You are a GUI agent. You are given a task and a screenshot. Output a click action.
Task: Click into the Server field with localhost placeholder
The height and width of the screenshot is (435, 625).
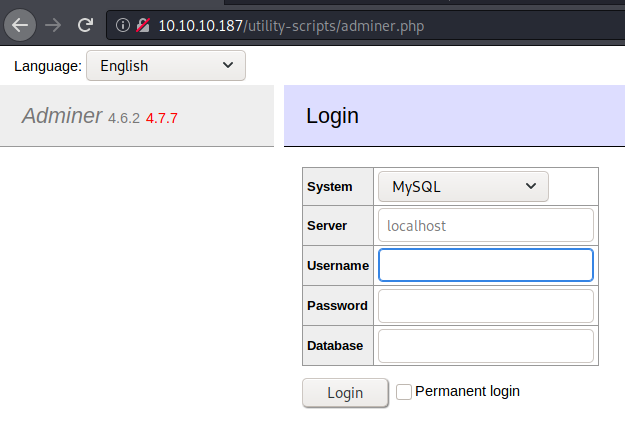tap(485, 225)
